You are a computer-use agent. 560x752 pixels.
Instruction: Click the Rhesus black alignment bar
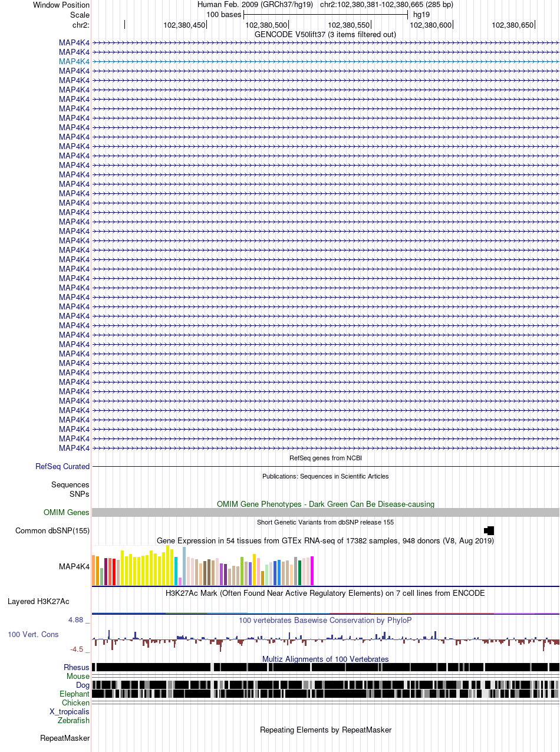click(x=326, y=667)
